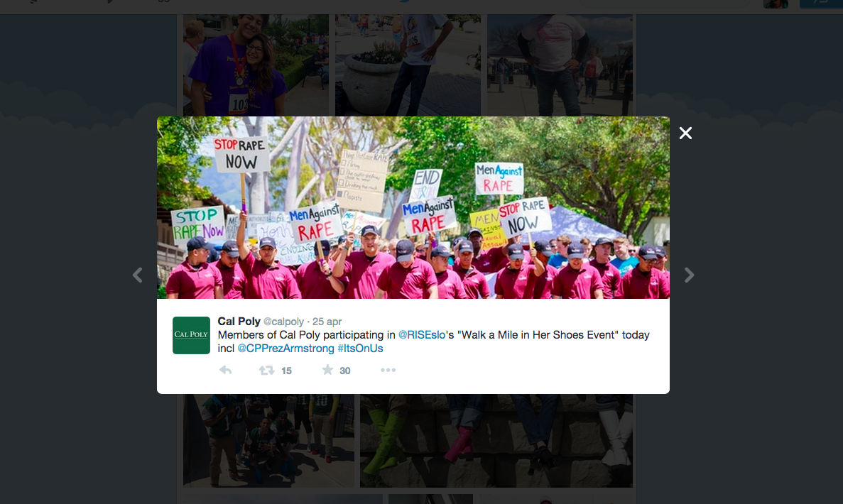Open the @CPPrezArmstrong mention link
The width and height of the screenshot is (843, 504).
point(285,348)
